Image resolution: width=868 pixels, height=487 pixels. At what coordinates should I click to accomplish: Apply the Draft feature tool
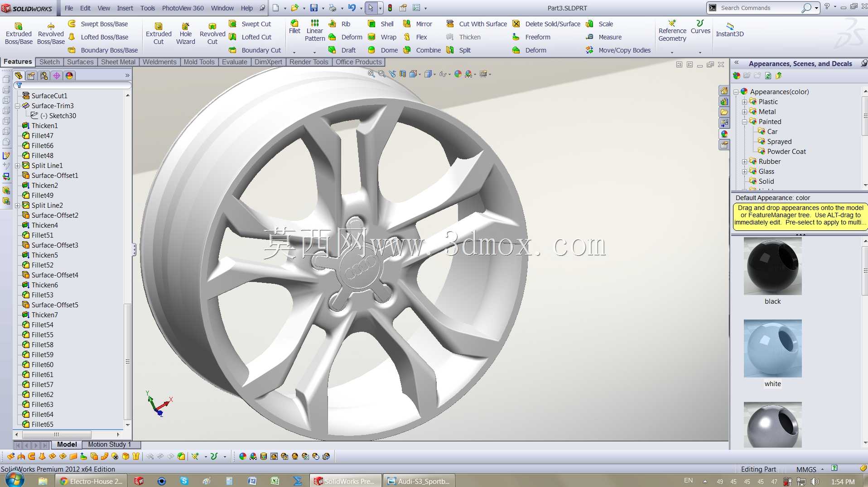342,50
